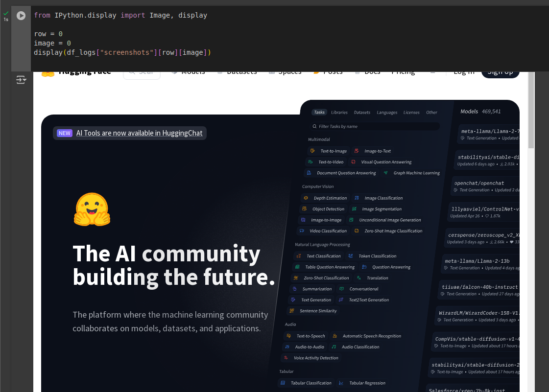Click the Text-to-Video task icon

pyautogui.click(x=310, y=161)
